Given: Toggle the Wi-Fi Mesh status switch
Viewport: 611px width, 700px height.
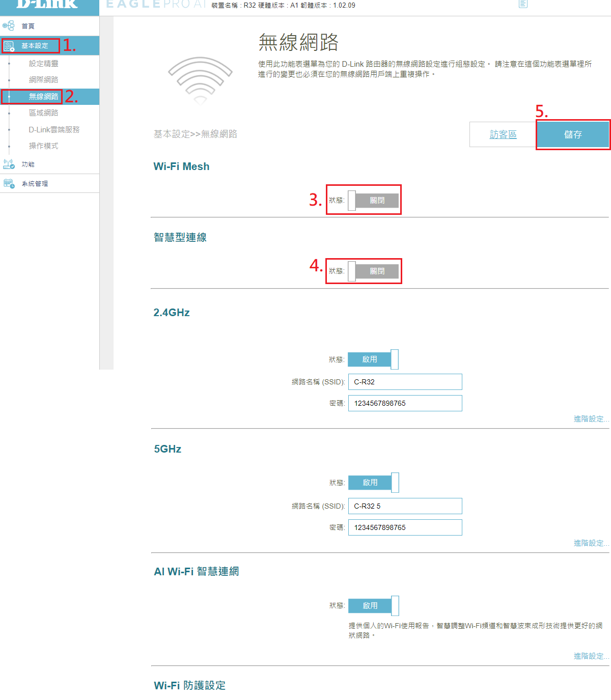Looking at the screenshot, I should (373, 201).
